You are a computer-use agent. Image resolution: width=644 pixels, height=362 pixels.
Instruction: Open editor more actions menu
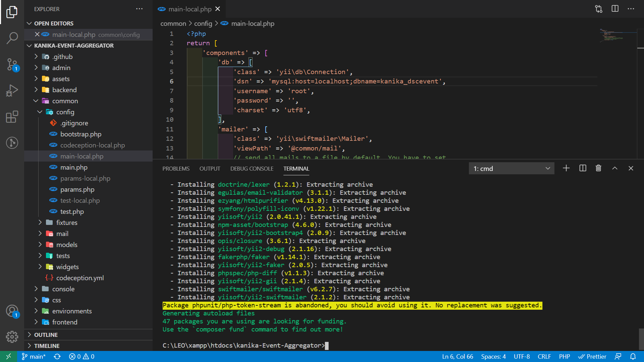click(631, 9)
